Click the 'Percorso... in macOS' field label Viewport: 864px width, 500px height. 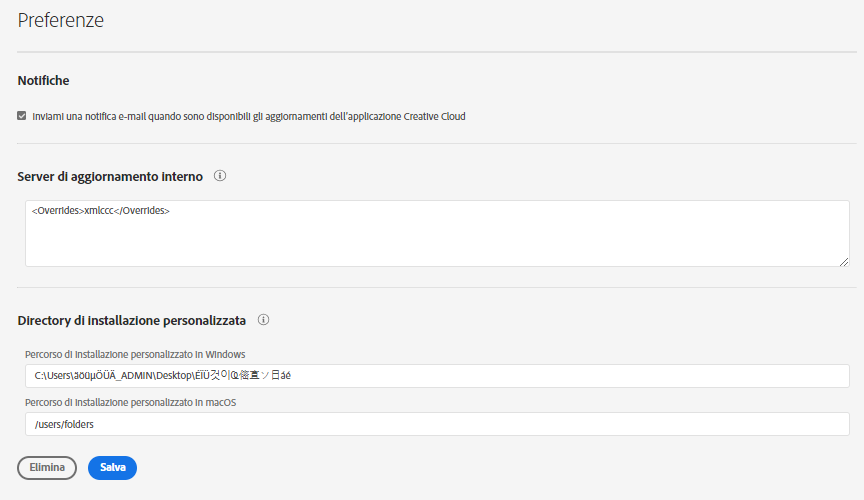[129, 402]
